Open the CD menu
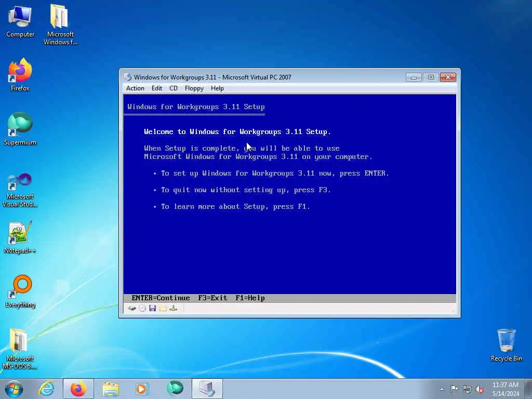 click(x=174, y=88)
